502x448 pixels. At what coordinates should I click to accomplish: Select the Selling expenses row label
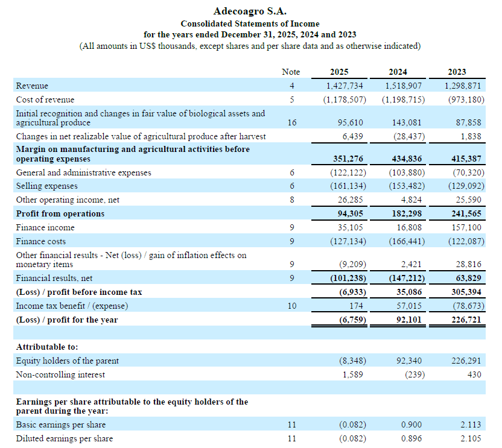pyautogui.click(x=46, y=186)
